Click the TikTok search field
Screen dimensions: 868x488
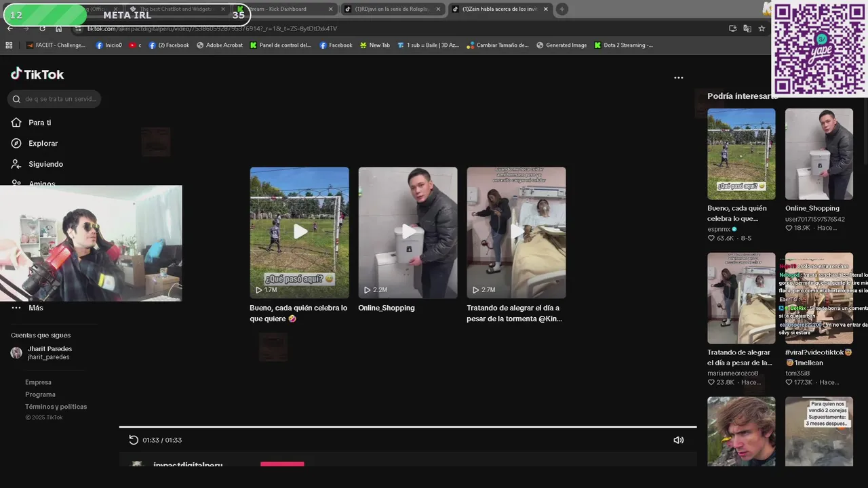pyautogui.click(x=54, y=99)
